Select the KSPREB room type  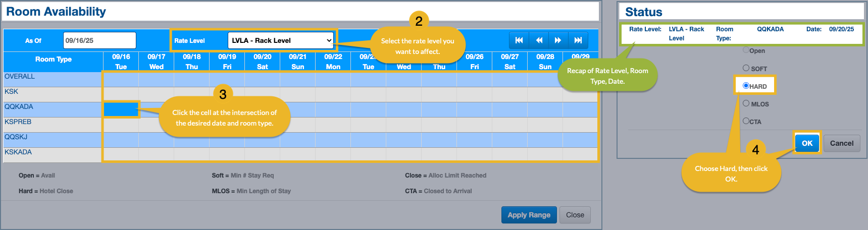click(x=18, y=122)
